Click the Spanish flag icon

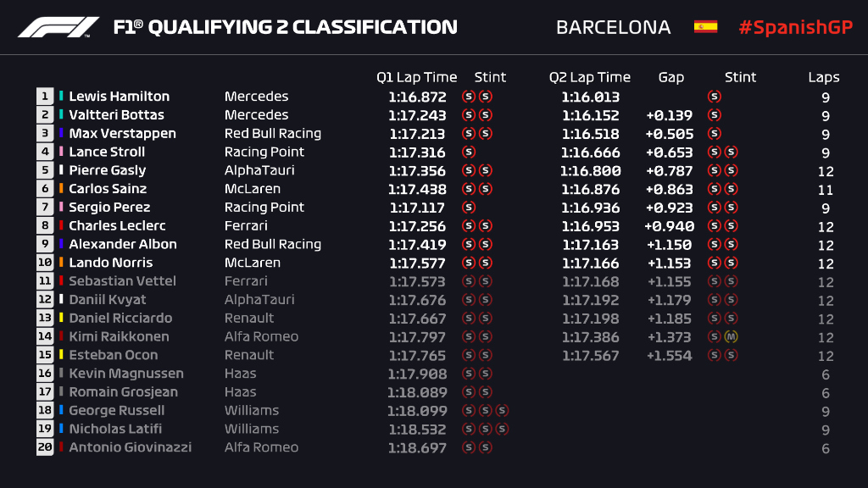tap(705, 27)
